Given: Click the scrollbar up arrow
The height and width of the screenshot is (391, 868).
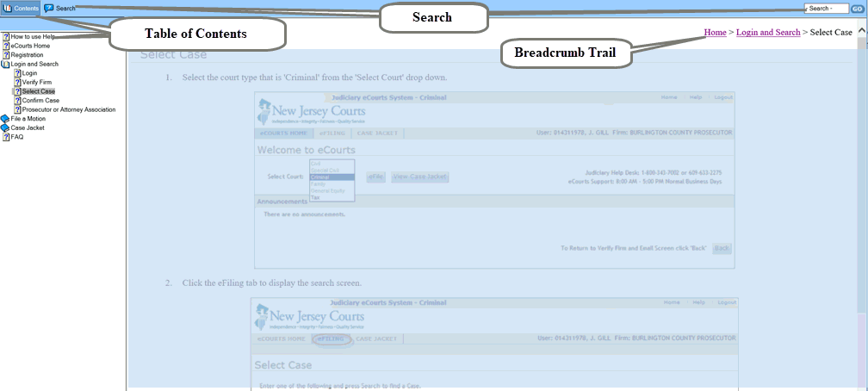Looking at the screenshot, I should click(x=862, y=32).
